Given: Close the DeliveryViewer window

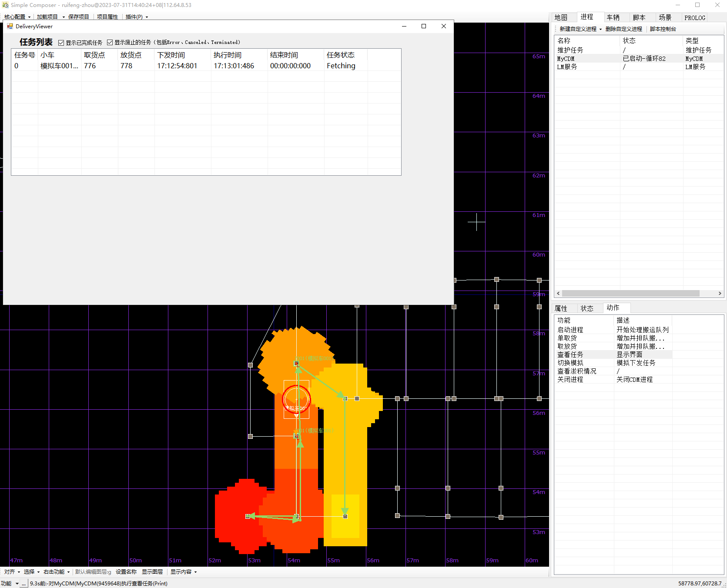Looking at the screenshot, I should coord(443,27).
